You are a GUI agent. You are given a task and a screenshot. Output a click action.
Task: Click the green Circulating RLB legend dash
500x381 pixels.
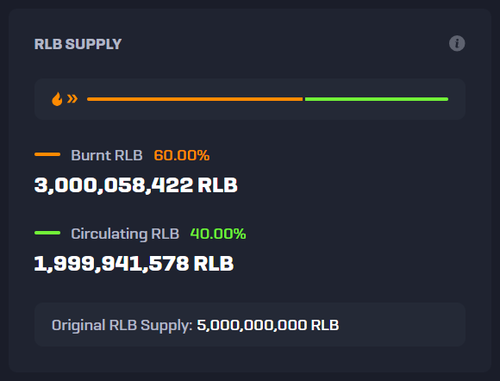(x=47, y=233)
